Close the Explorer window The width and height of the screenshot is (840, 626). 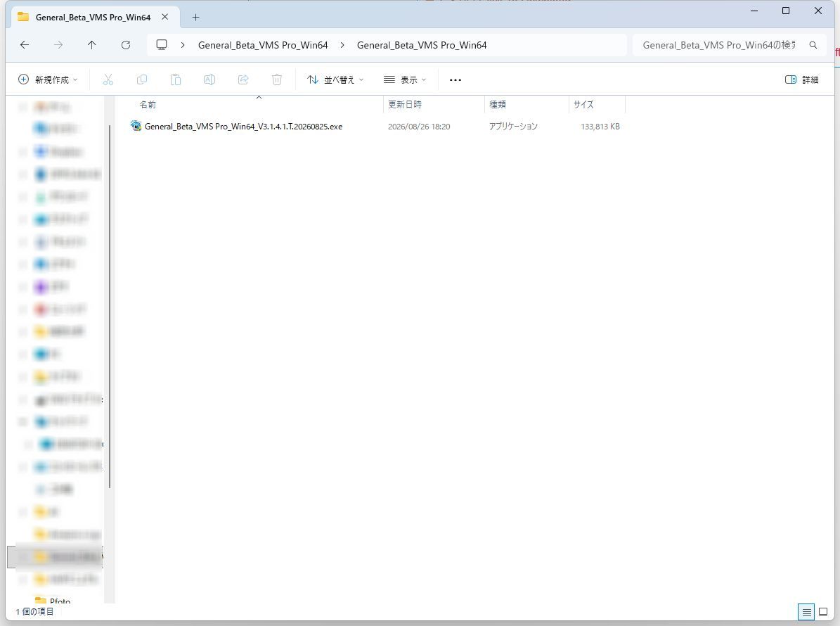click(818, 11)
